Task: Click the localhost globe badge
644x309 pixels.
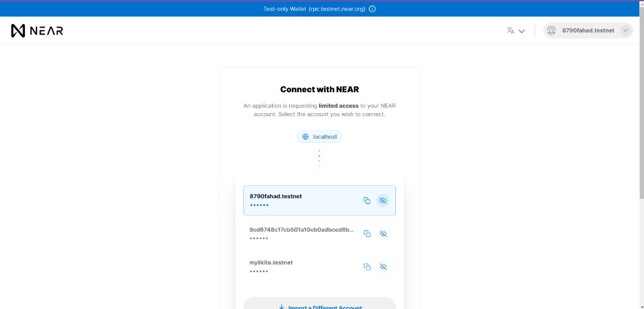Action: coord(320,137)
